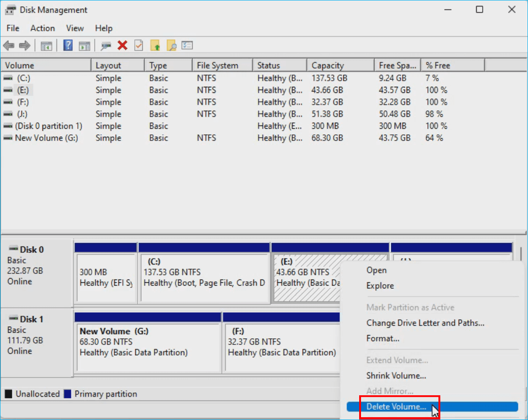Image resolution: width=528 pixels, height=420 pixels.
Task: Select Shrink Volume in the context menu
Action: pyautogui.click(x=396, y=376)
